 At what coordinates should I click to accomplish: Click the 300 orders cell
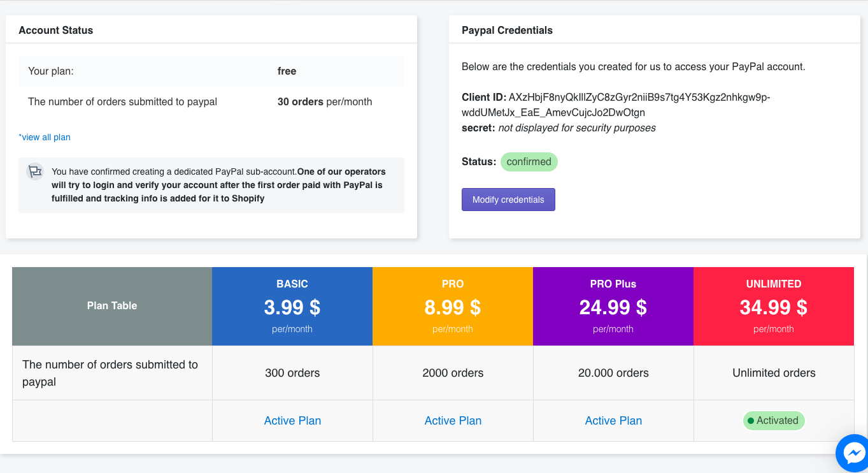(292, 373)
